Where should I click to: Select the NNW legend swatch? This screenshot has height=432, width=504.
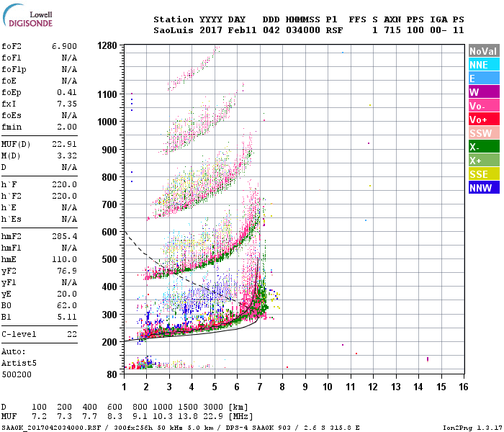484,188
